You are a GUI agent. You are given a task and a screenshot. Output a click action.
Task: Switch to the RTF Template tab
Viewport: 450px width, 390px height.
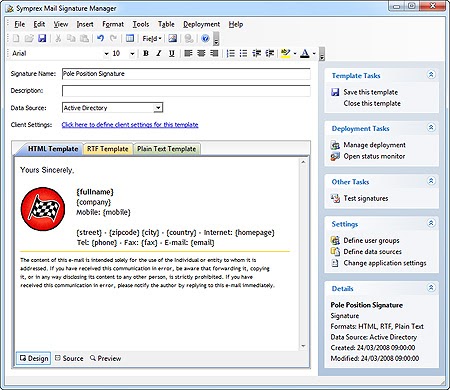pos(108,149)
